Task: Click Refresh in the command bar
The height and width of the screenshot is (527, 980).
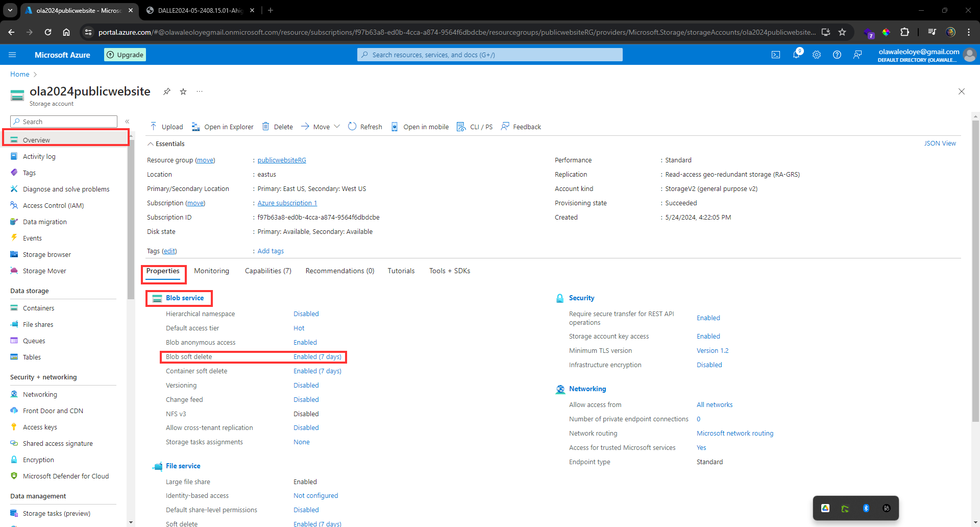Action: [x=365, y=127]
